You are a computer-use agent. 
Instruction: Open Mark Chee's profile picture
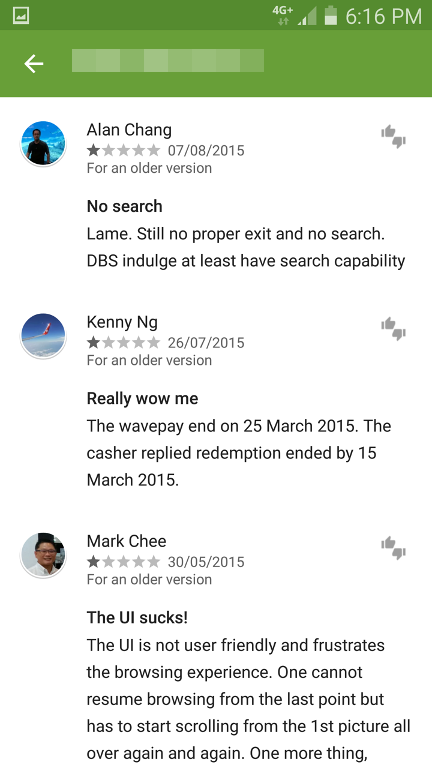[43, 554]
